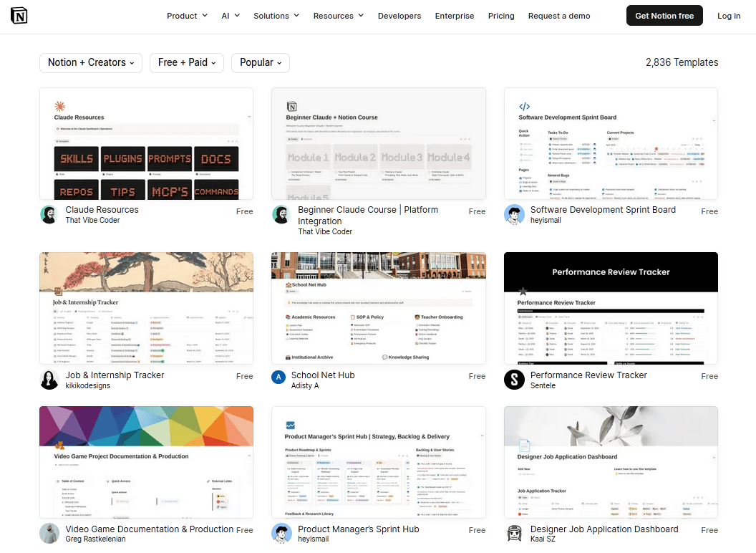The width and height of the screenshot is (756, 553).
Task: Click Kaai SZ creator name
Action: click(x=543, y=539)
